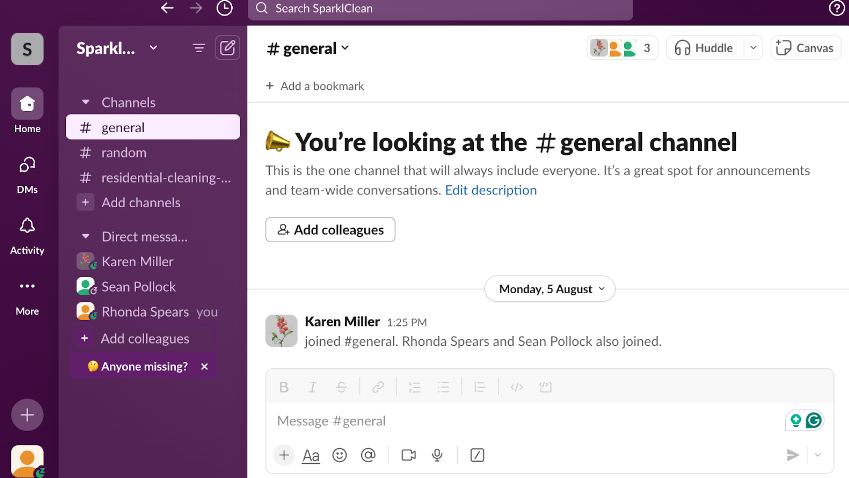The height and width of the screenshot is (478, 849).
Task: Click the round plus create button
Action: point(27,415)
